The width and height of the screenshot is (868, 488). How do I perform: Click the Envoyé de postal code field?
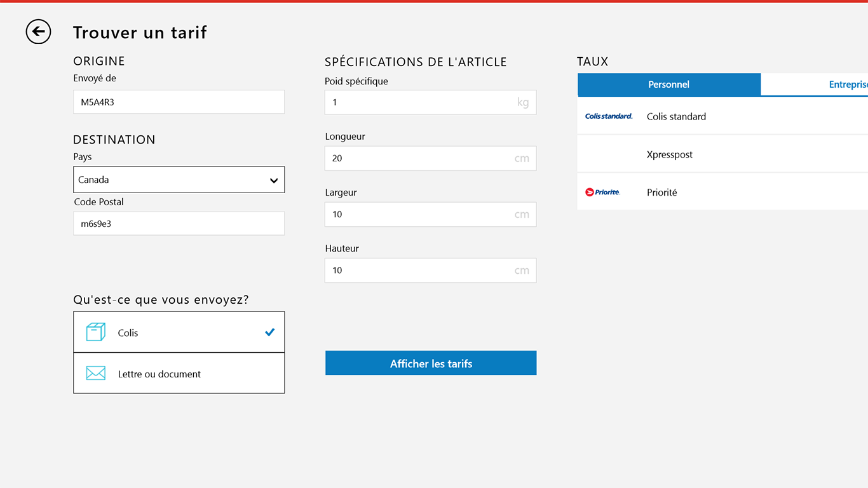click(179, 102)
